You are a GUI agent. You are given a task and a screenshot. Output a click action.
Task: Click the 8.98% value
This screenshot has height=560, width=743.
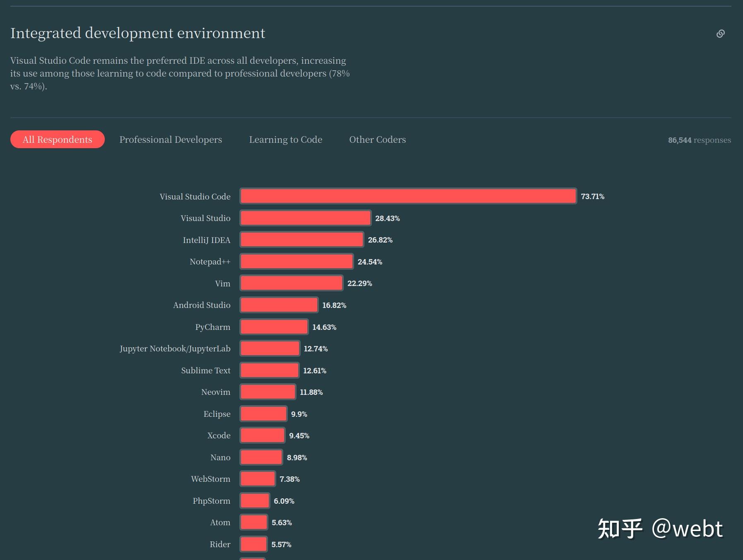[297, 457]
